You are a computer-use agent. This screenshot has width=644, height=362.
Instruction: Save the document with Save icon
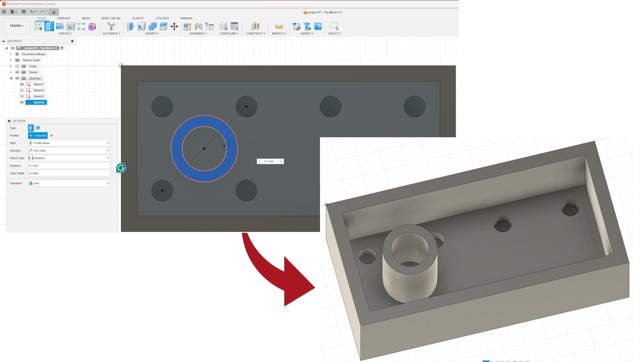point(23,12)
